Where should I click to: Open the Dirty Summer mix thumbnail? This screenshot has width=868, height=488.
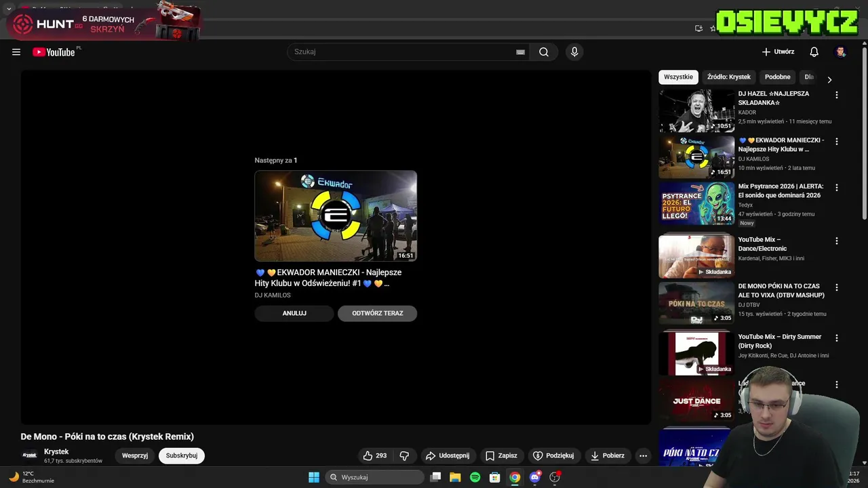696,353
